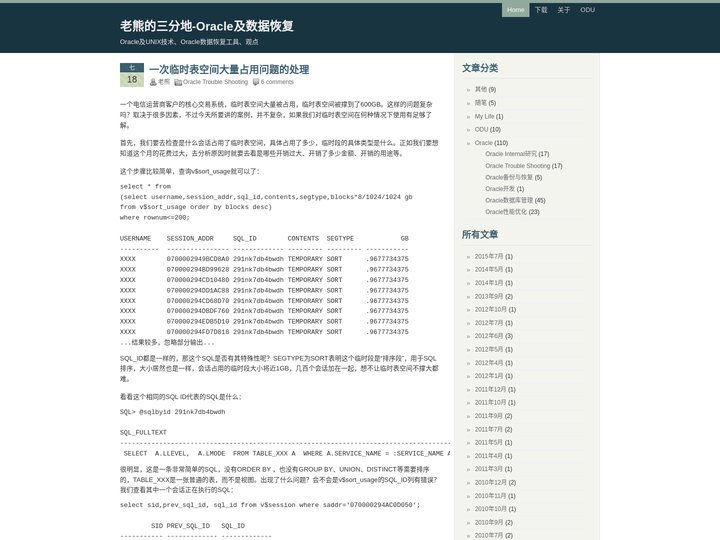Click the 文章分类 sidebar heading
The width and height of the screenshot is (720, 540).
coord(480,68)
